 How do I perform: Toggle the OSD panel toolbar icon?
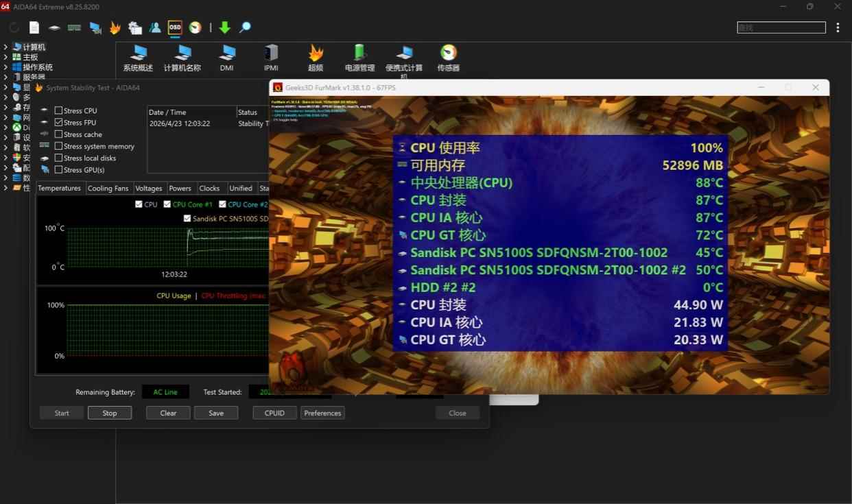point(175,27)
